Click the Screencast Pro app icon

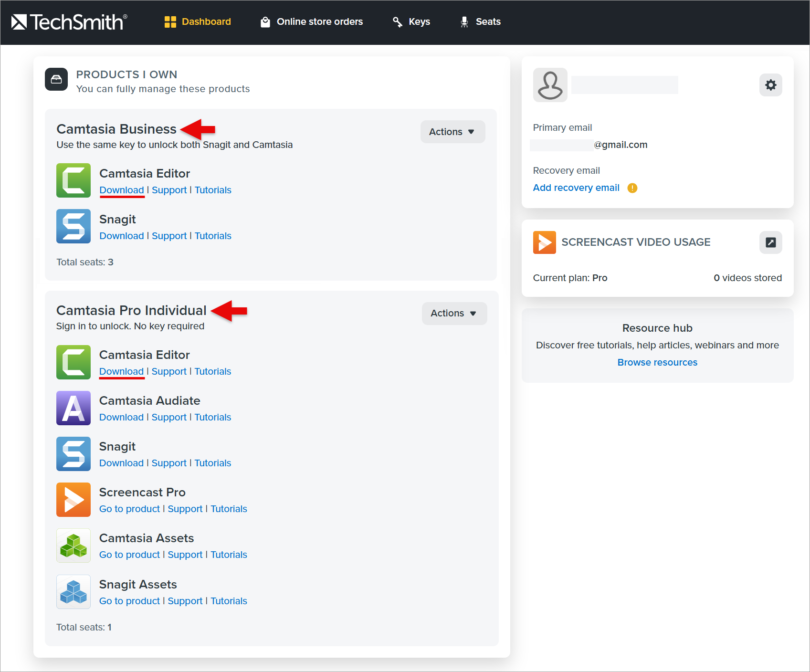74,500
